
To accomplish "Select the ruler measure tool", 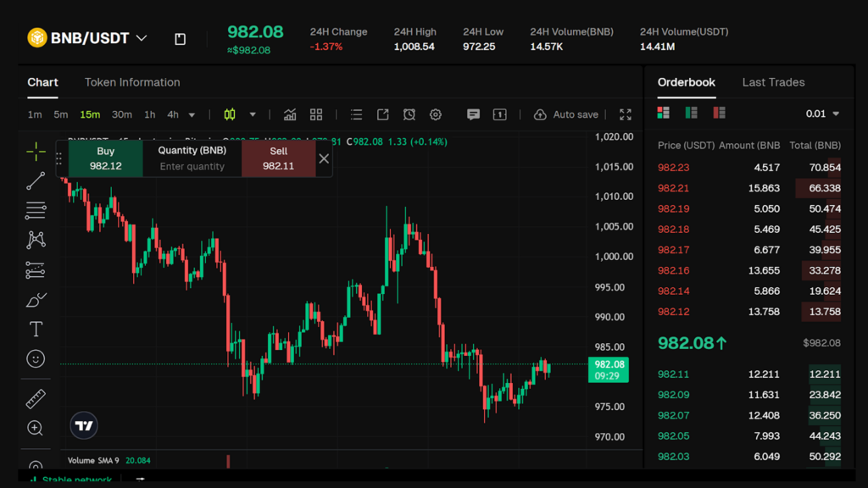I will (x=35, y=398).
